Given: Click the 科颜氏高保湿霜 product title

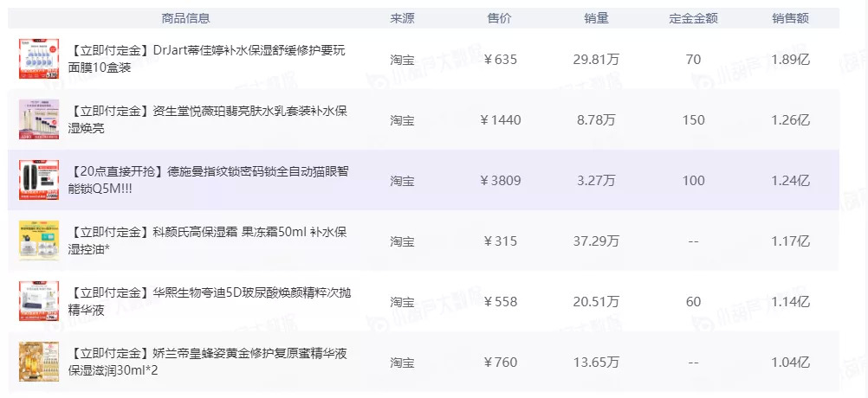Looking at the screenshot, I should click(208, 241).
